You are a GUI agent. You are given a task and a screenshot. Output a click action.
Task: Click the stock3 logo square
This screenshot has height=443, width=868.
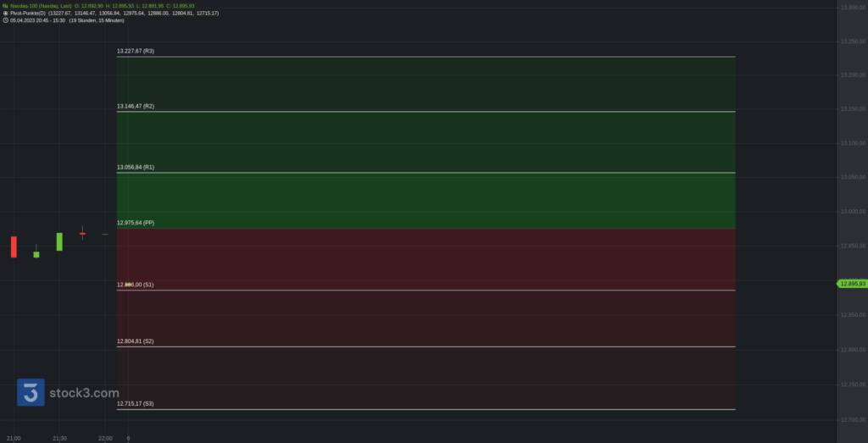[x=31, y=392]
